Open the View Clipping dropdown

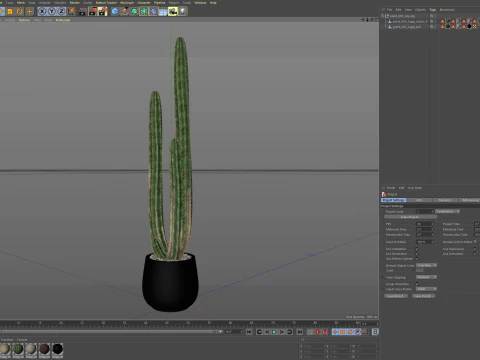(x=426, y=277)
